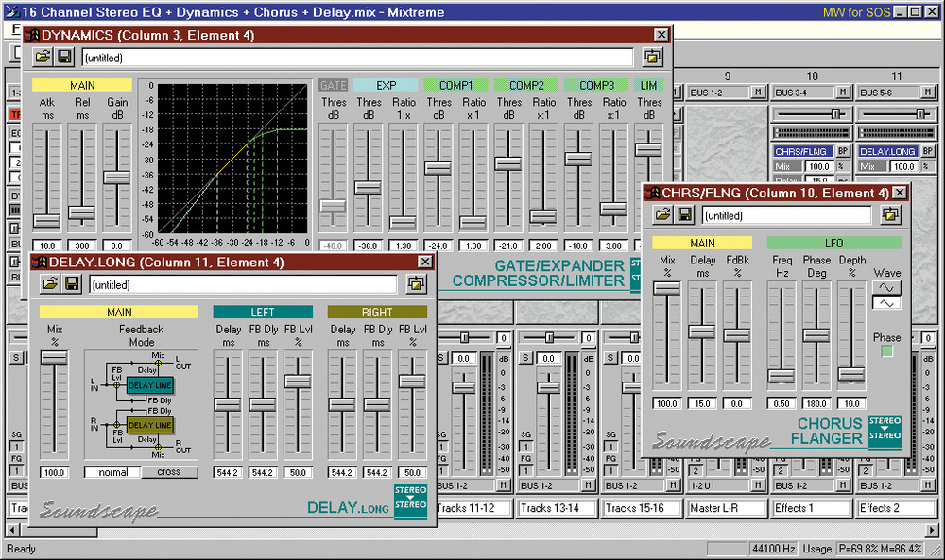Click the Master L-R channel name field
945x560 pixels.
(x=729, y=508)
